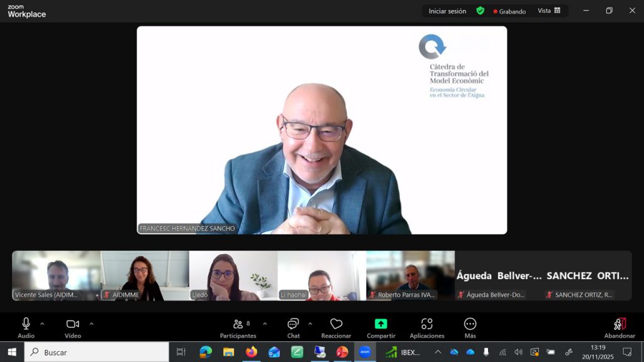Click the green Compartir screen share icon

click(380, 324)
